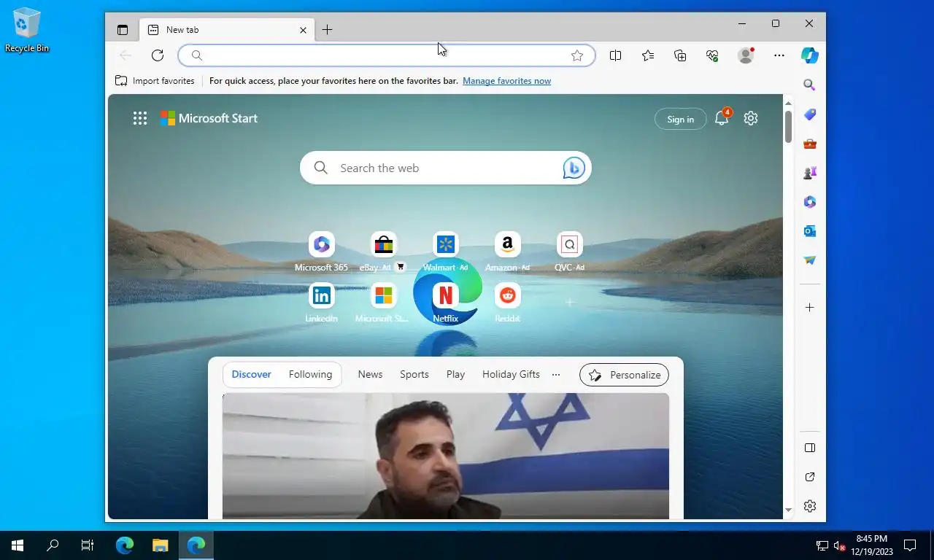This screenshot has width=934, height=560.
Task: Click the Personalize button
Action: [624, 375]
